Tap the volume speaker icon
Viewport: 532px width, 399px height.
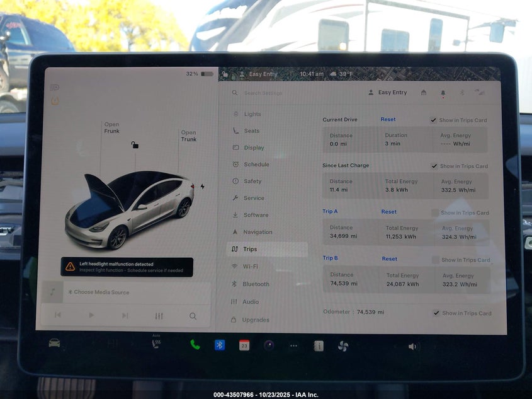412,347
